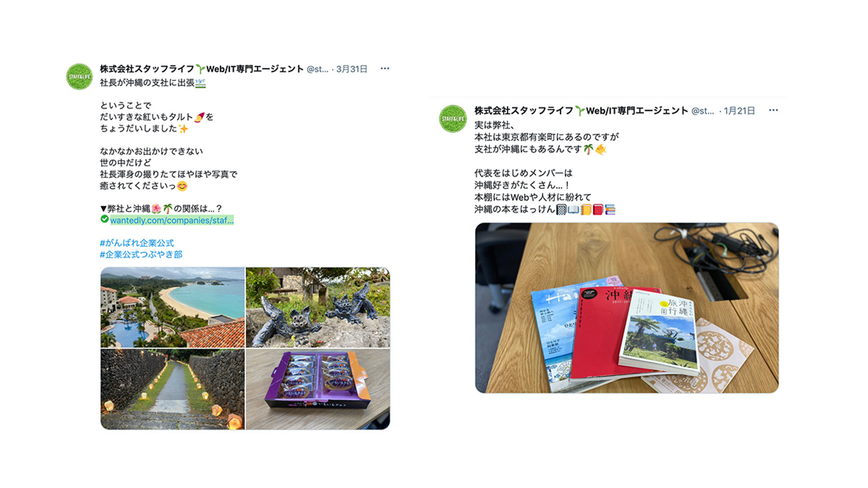Open the more options menu on March 31 tweet
The height and width of the screenshot is (488, 868).
[x=385, y=69]
